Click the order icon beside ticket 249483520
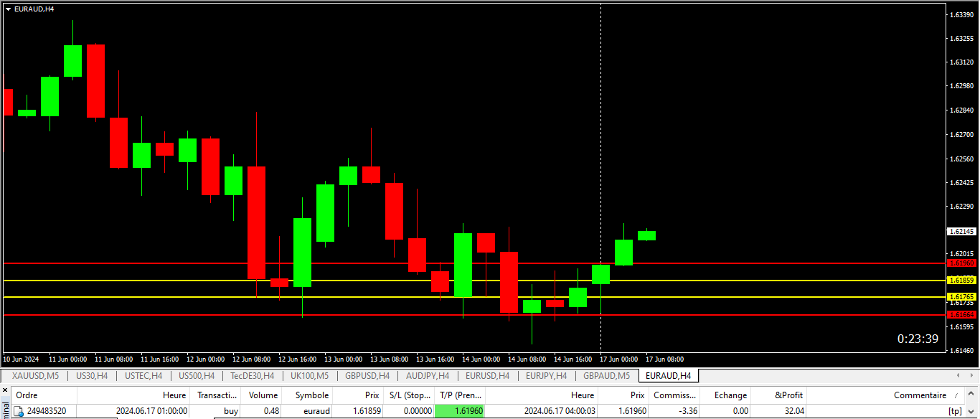980x419 pixels. coord(20,412)
